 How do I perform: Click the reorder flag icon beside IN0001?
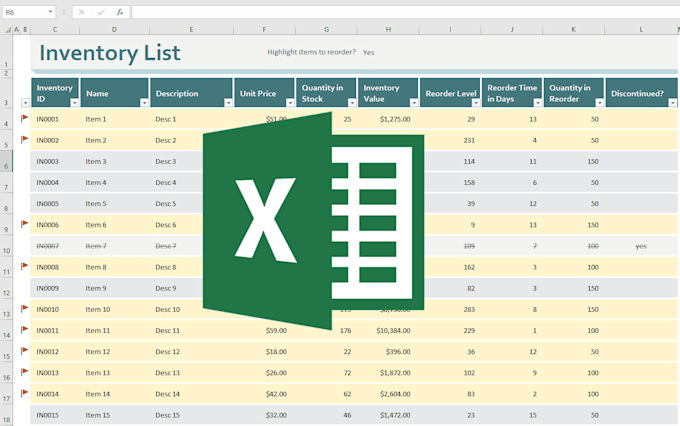(25, 118)
